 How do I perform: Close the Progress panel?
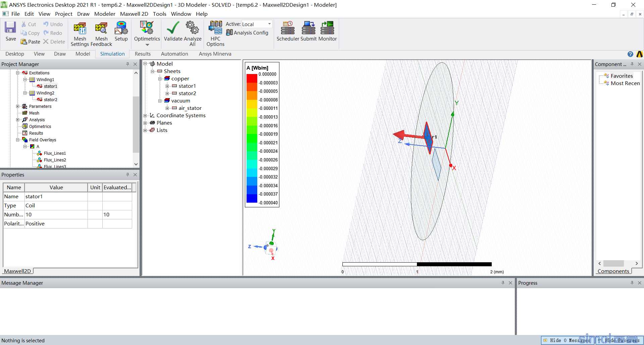(640, 283)
